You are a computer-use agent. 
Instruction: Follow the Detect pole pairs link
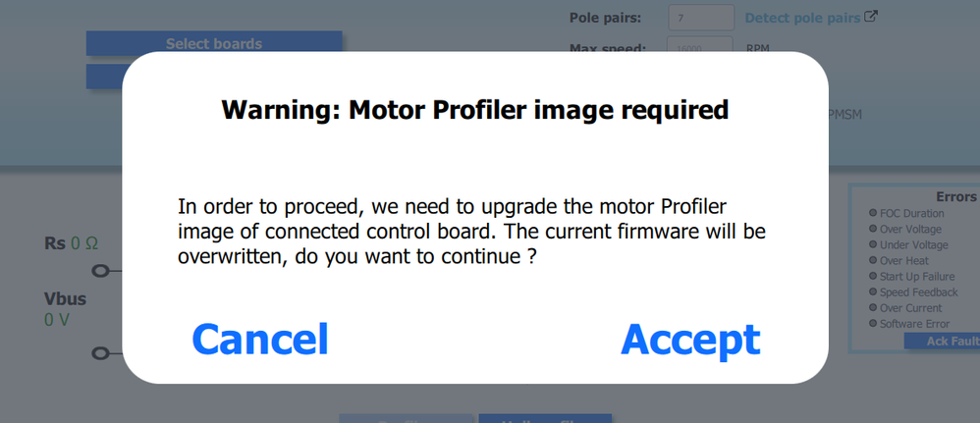pos(802,18)
